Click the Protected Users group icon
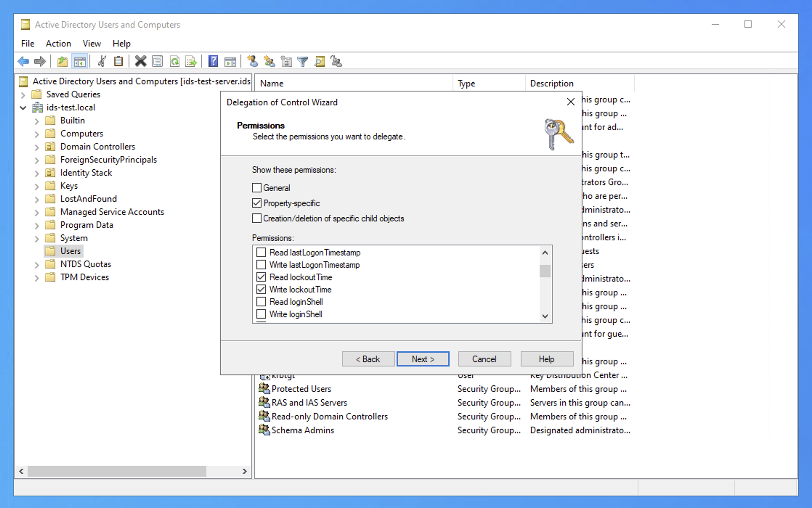Image resolution: width=812 pixels, height=508 pixels. pos(264,389)
